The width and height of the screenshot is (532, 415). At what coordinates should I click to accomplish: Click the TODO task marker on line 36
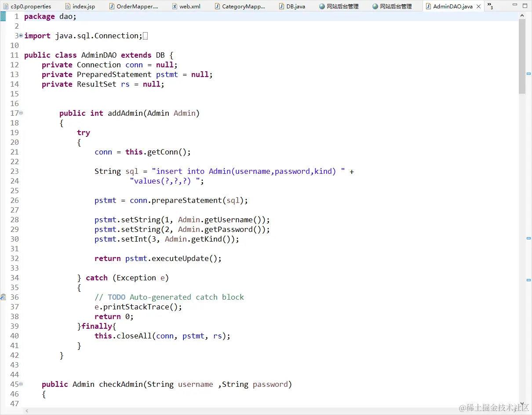(3, 297)
